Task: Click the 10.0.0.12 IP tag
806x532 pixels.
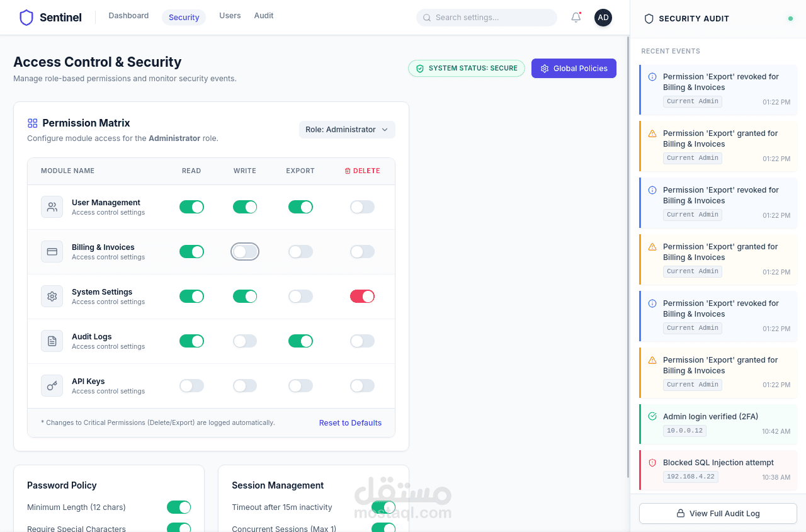Action: [x=684, y=431]
